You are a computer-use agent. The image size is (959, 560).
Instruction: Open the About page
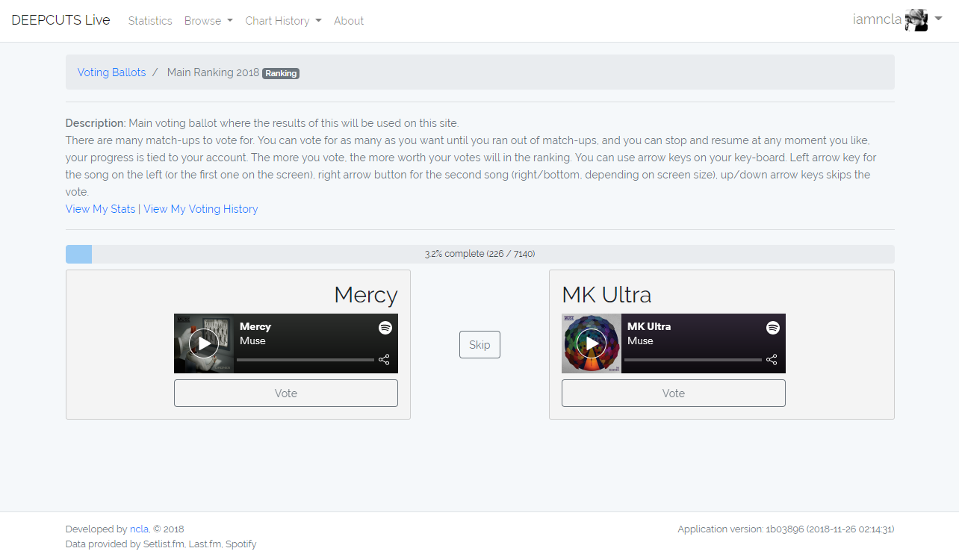click(349, 21)
